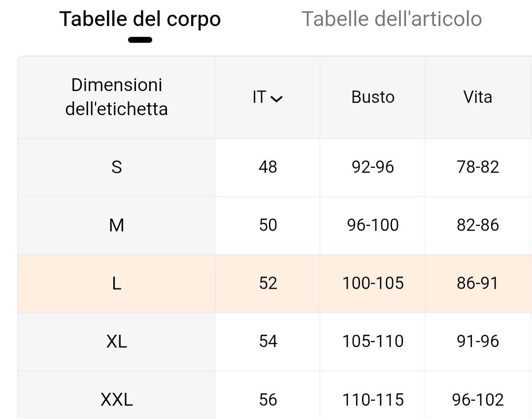Click the 82-86 waist measurement

point(477,226)
